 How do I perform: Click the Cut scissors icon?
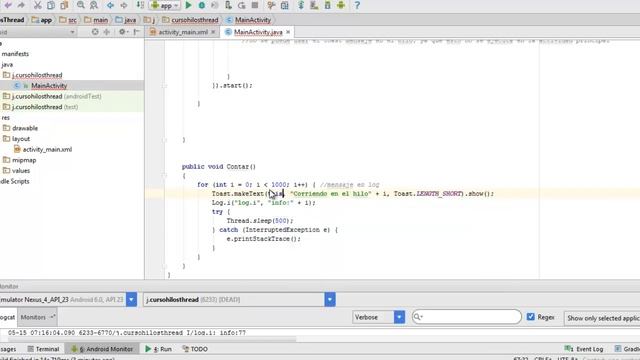(x=38, y=5)
